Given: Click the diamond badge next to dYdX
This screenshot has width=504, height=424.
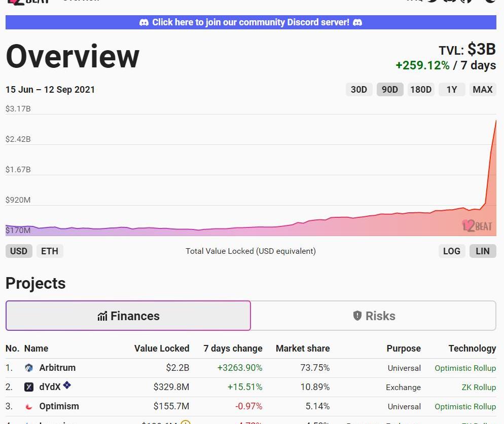Looking at the screenshot, I should point(67,385).
